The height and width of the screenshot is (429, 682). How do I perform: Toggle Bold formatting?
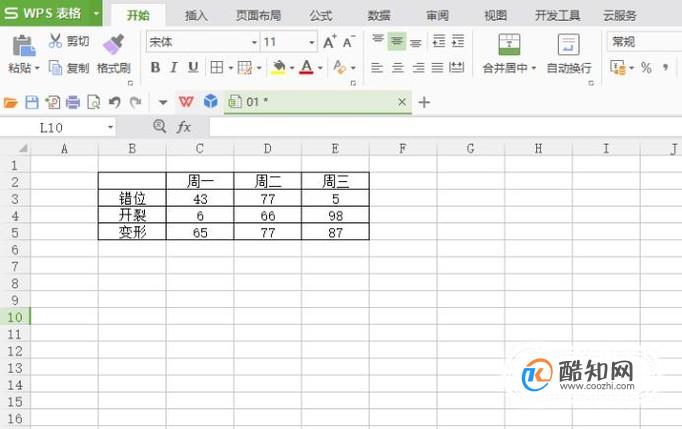point(155,67)
